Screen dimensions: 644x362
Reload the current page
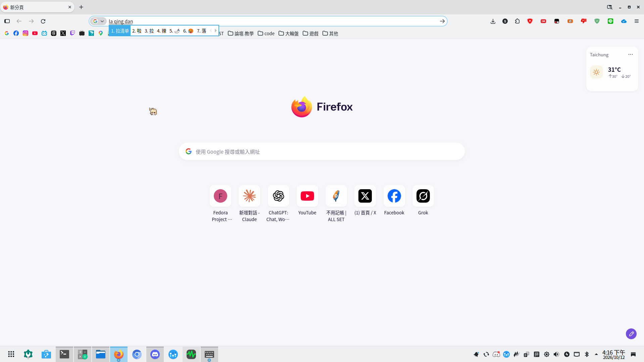click(x=43, y=21)
